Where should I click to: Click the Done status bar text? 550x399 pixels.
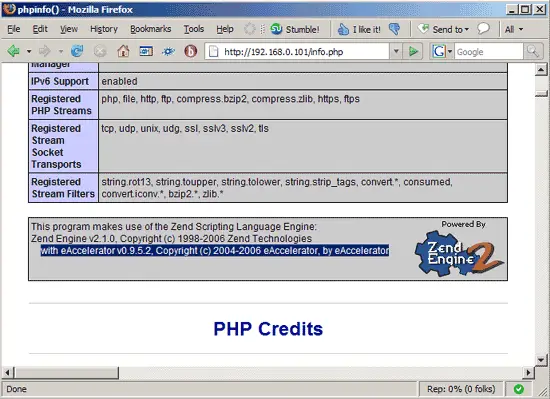pos(16,389)
